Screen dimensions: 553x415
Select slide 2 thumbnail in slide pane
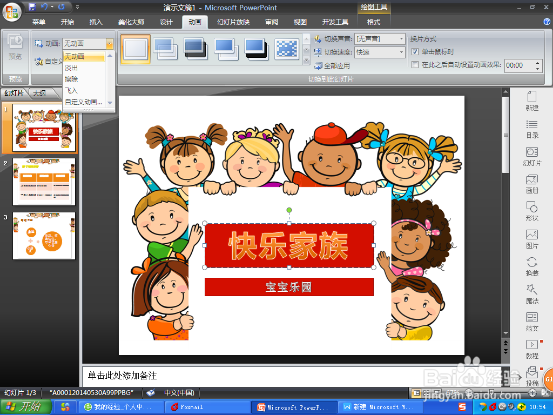tap(44, 182)
